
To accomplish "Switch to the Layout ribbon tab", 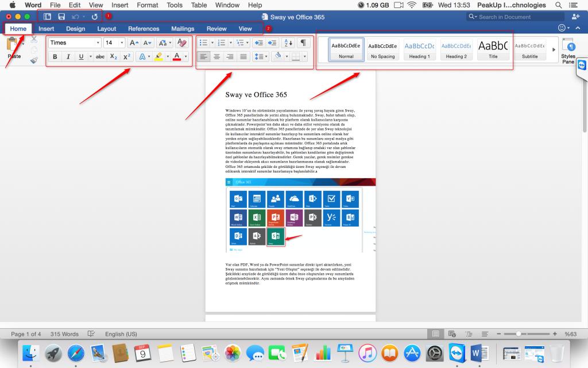I will [106, 29].
